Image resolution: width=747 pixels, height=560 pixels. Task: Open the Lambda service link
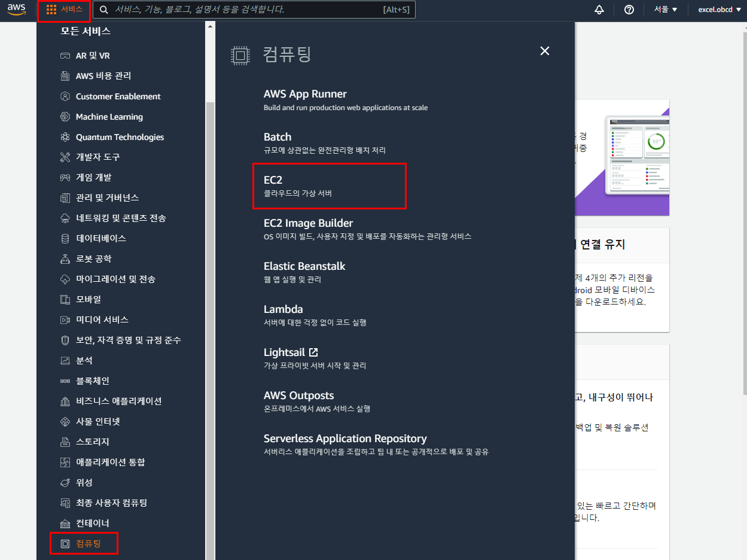pos(283,309)
